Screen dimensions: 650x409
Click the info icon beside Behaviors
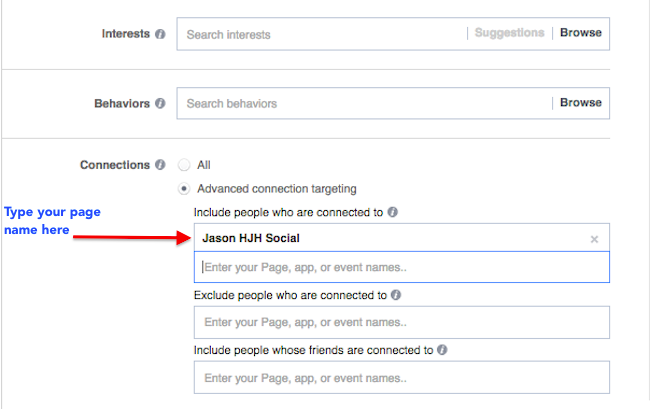click(160, 103)
